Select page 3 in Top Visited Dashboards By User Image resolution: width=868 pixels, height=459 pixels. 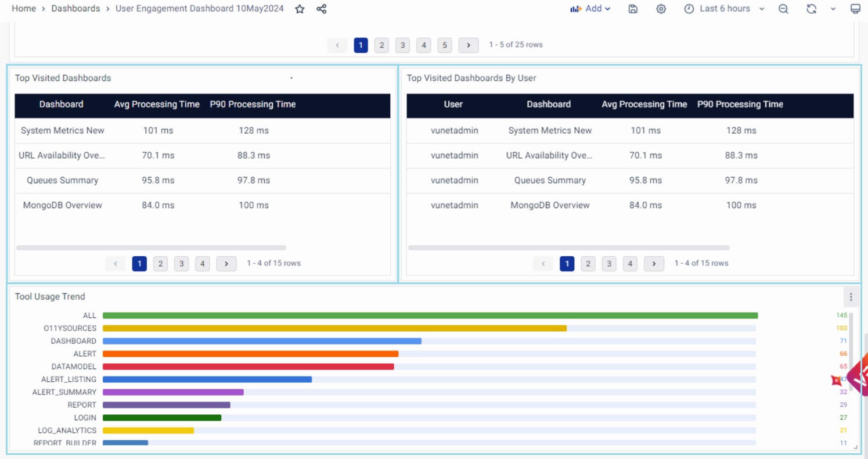[x=609, y=264]
